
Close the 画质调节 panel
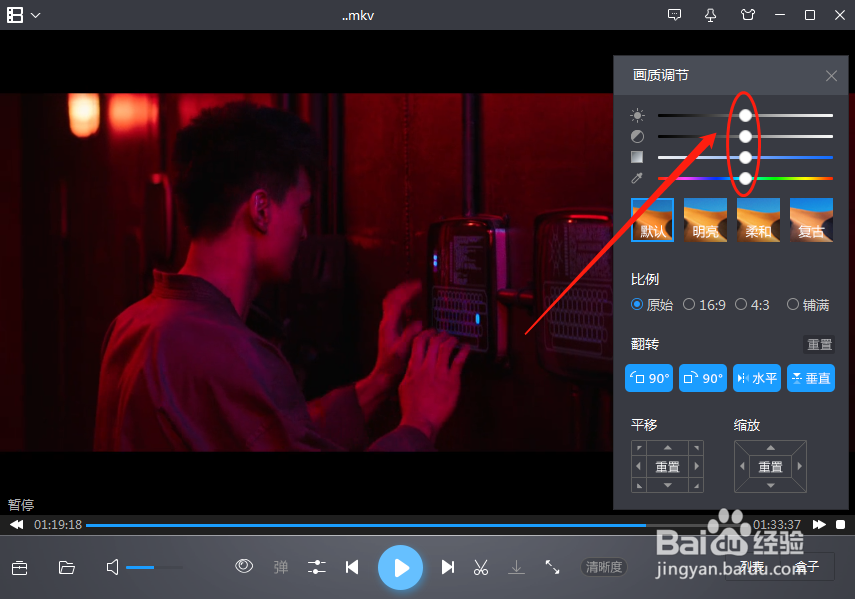point(831,76)
